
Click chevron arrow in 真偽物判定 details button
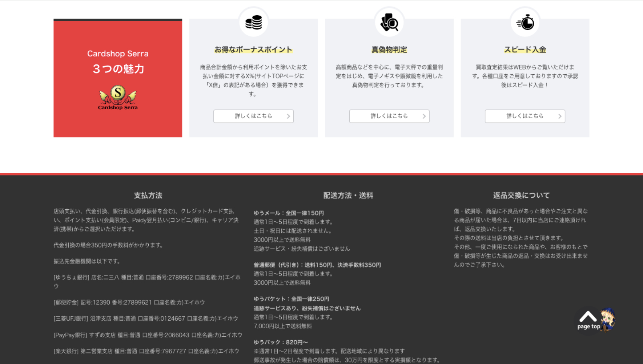(x=424, y=116)
